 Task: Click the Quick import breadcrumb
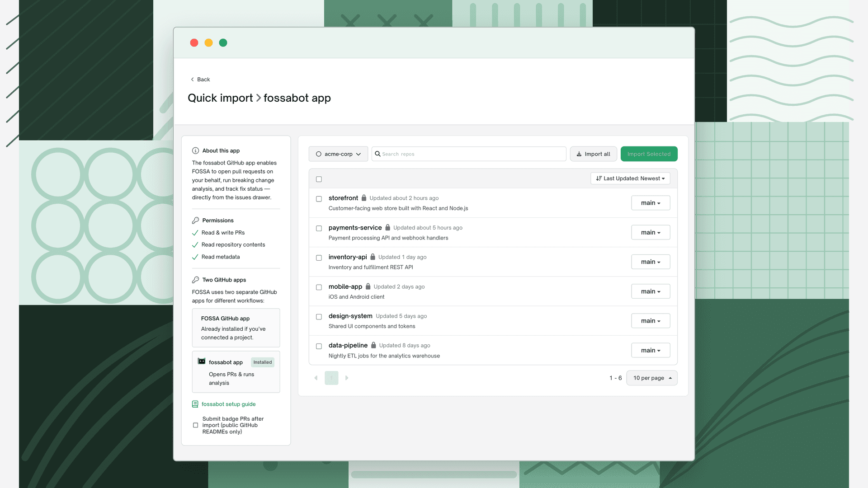tap(220, 98)
